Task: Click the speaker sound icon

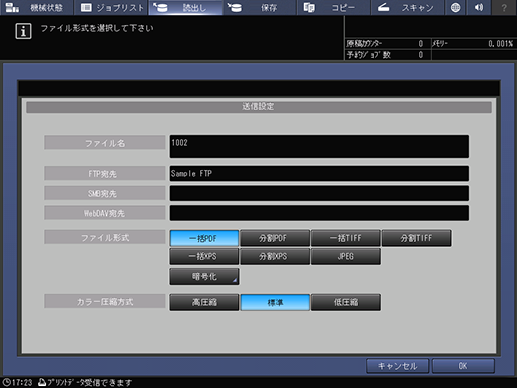Action: coord(479,7)
